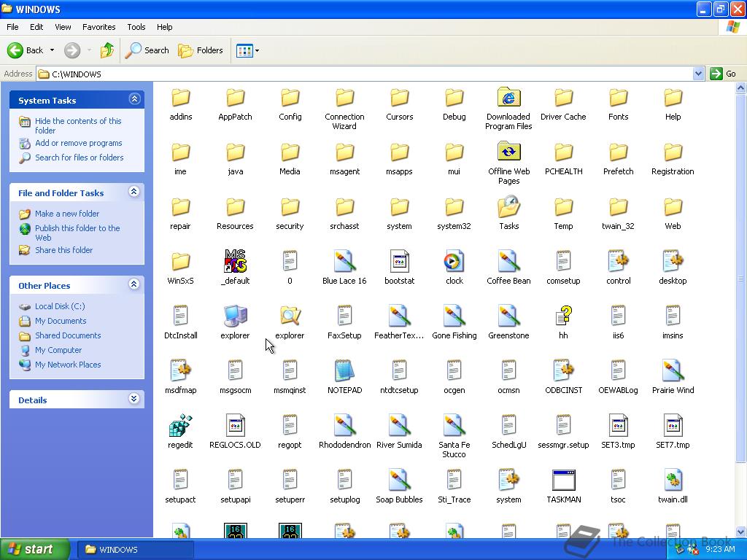This screenshot has height=560, width=747.
Task: Select the Rhododendron bitmap icon
Action: [x=344, y=425]
